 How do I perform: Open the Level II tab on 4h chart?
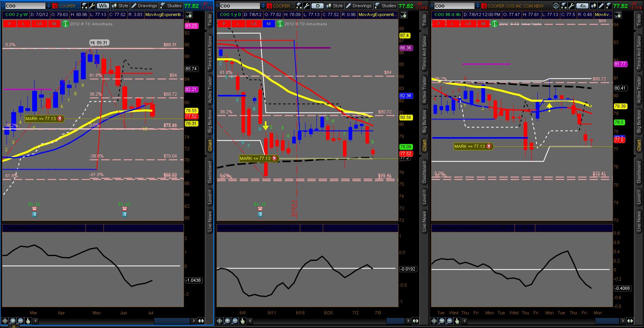point(639,197)
